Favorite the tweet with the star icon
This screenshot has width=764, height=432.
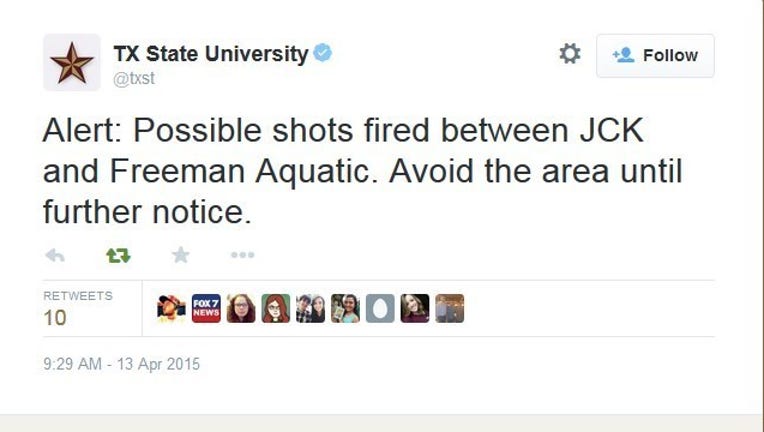pyautogui.click(x=180, y=255)
